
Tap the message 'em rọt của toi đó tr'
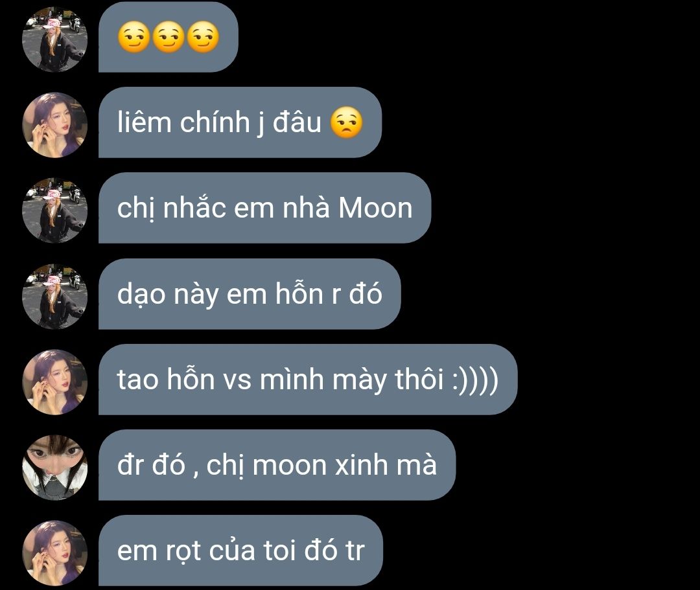(240, 550)
